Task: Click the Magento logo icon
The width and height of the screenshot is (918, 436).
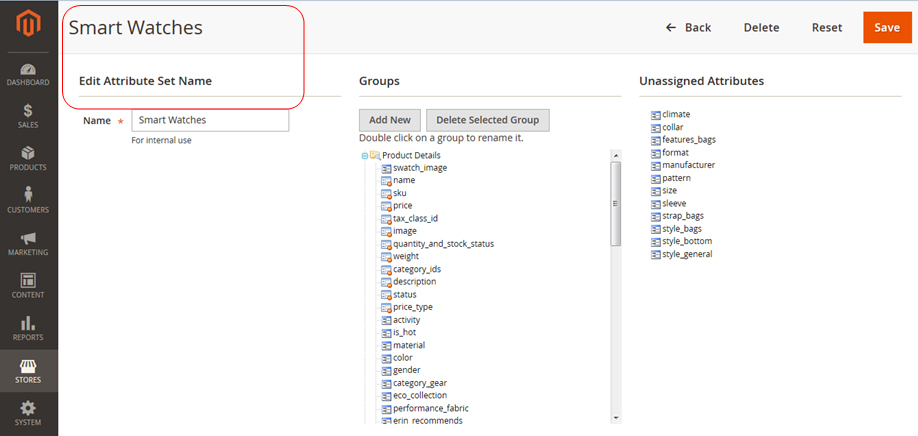Action: [29, 23]
